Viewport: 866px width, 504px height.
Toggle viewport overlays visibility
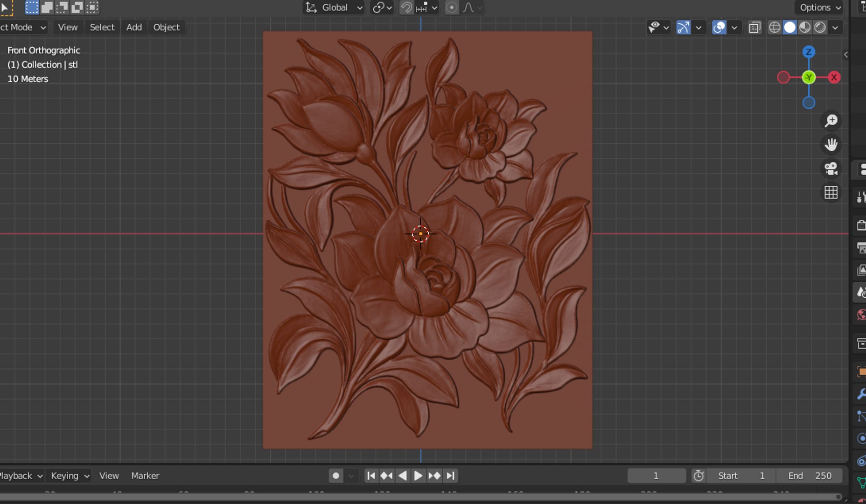719,28
